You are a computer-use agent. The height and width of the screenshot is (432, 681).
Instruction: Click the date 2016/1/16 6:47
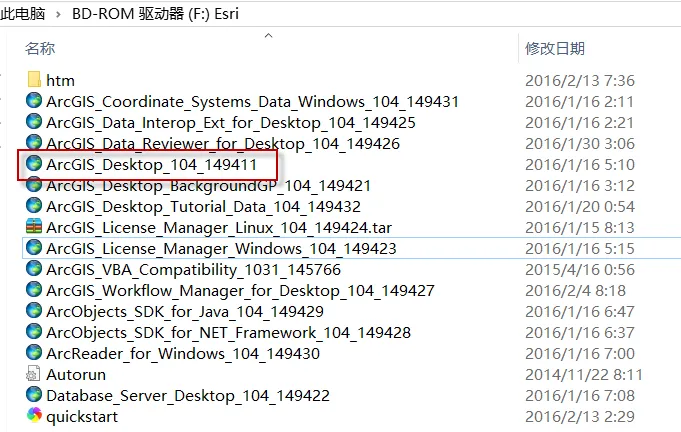[x=580, y=312]
